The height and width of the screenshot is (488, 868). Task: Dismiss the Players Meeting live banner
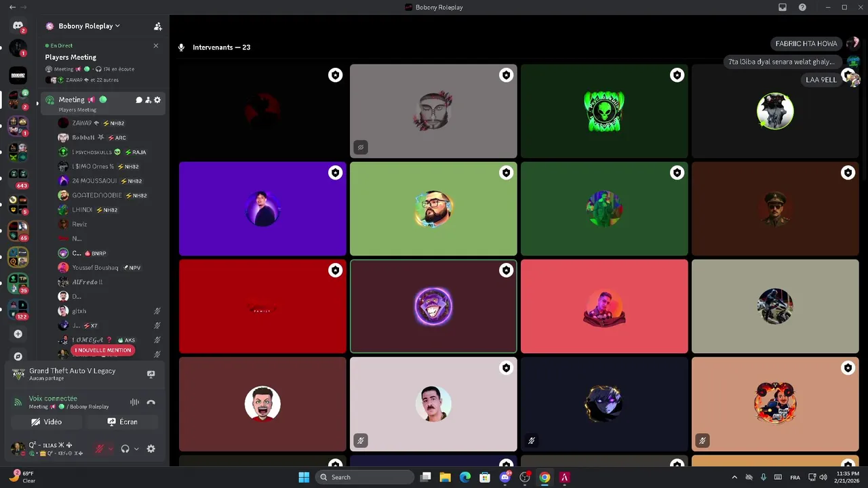click(156, 45)
